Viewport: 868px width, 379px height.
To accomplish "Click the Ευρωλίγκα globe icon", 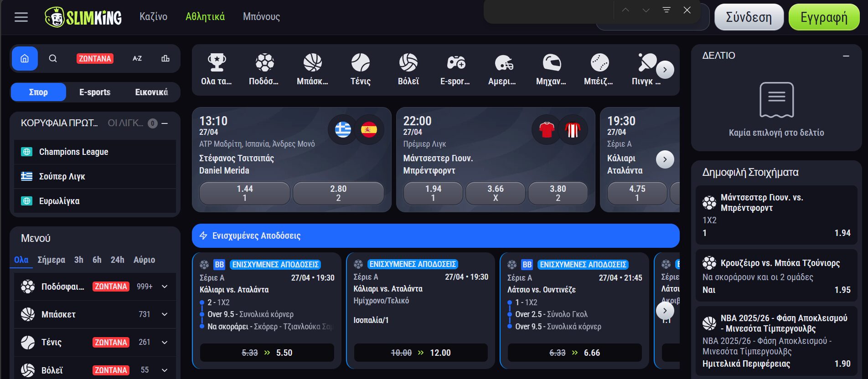I will (27, 201).
